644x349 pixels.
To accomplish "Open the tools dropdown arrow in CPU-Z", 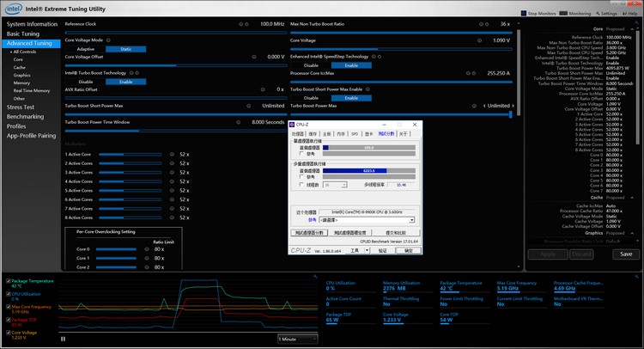I will 367,250.
